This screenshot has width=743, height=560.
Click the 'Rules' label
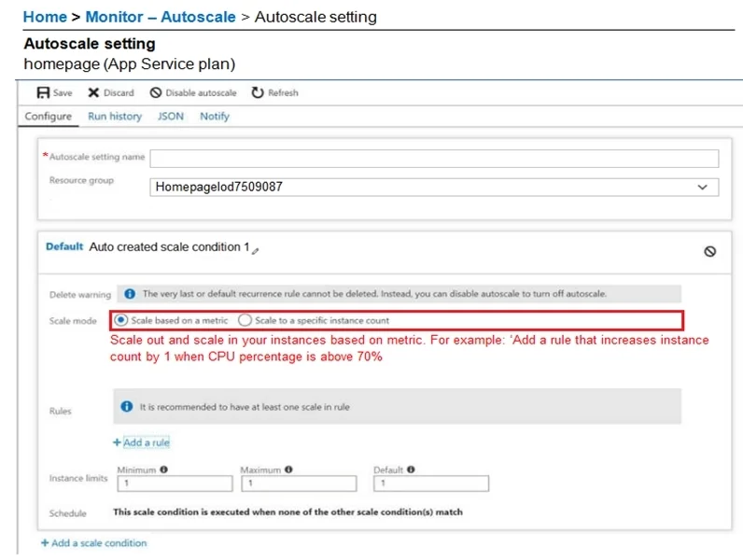click(x=60, y=411)
